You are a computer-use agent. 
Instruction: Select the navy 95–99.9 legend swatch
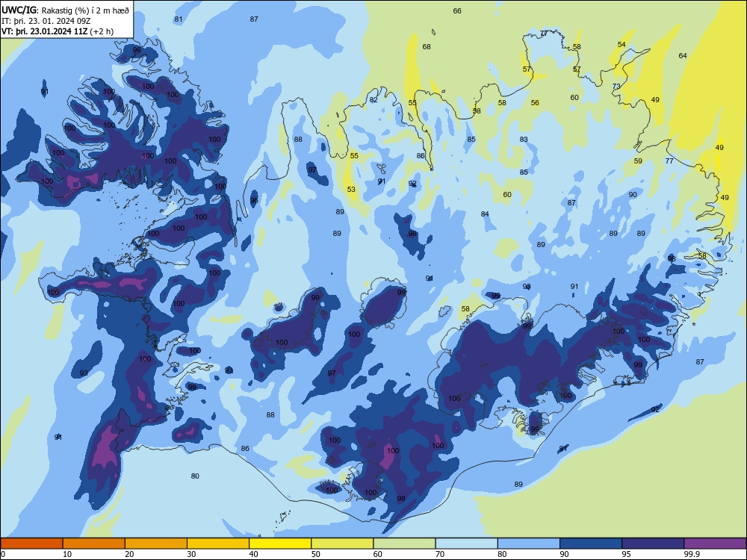pos(653,544)
